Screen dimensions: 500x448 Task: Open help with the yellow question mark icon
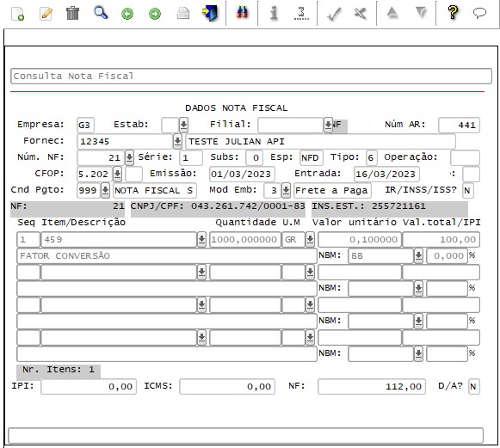453,13
